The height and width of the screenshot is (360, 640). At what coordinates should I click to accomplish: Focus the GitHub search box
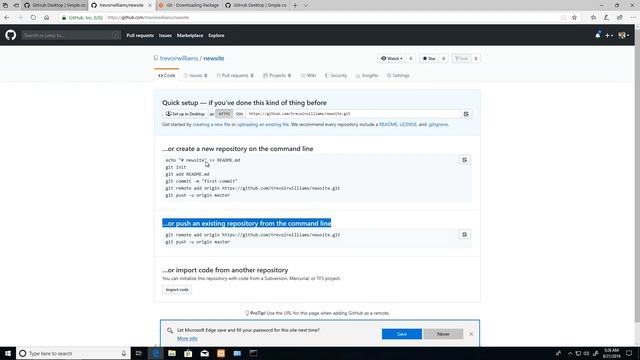[x=71, y=36]
